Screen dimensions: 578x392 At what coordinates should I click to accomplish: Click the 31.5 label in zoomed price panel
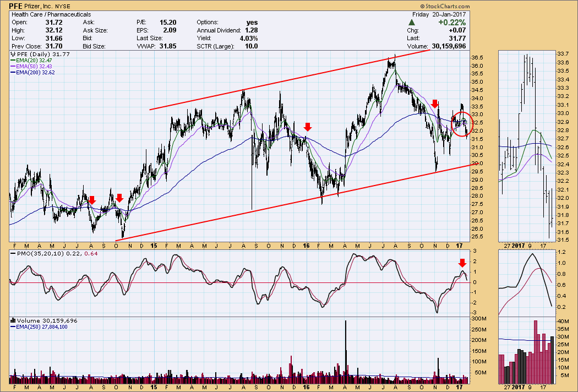coord(563,240)
